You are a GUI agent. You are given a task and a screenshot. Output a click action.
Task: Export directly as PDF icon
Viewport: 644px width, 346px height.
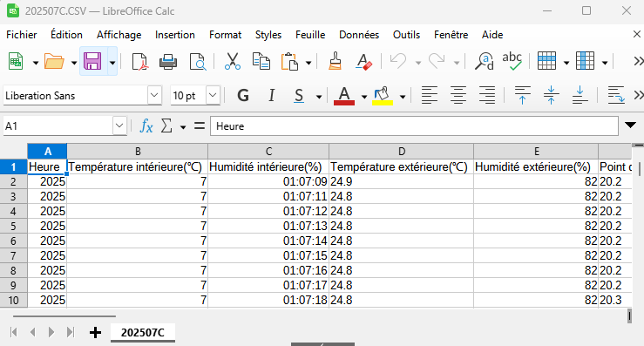click(x=140, y=62)
